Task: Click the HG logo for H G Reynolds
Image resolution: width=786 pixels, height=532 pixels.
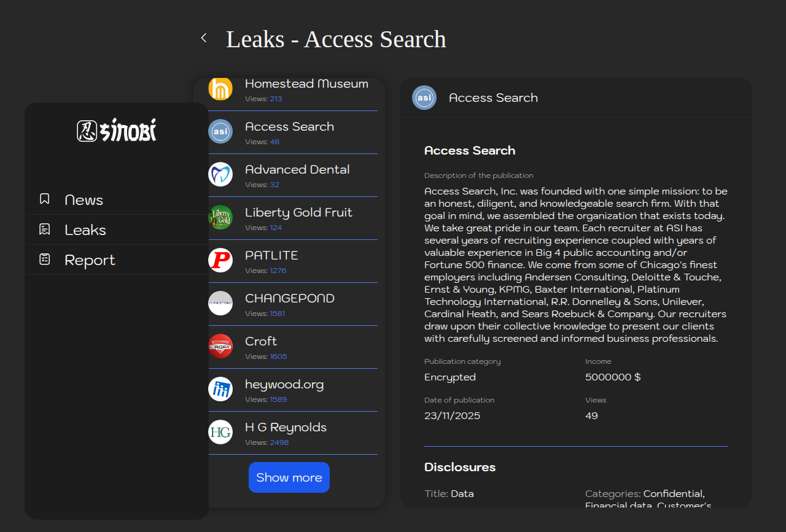Action: click(220, 432)
